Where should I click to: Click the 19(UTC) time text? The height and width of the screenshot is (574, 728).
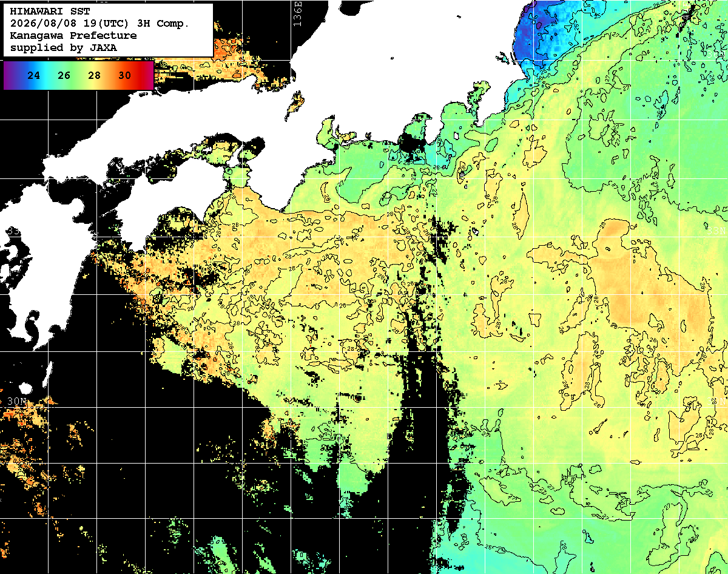click(106, 24)
